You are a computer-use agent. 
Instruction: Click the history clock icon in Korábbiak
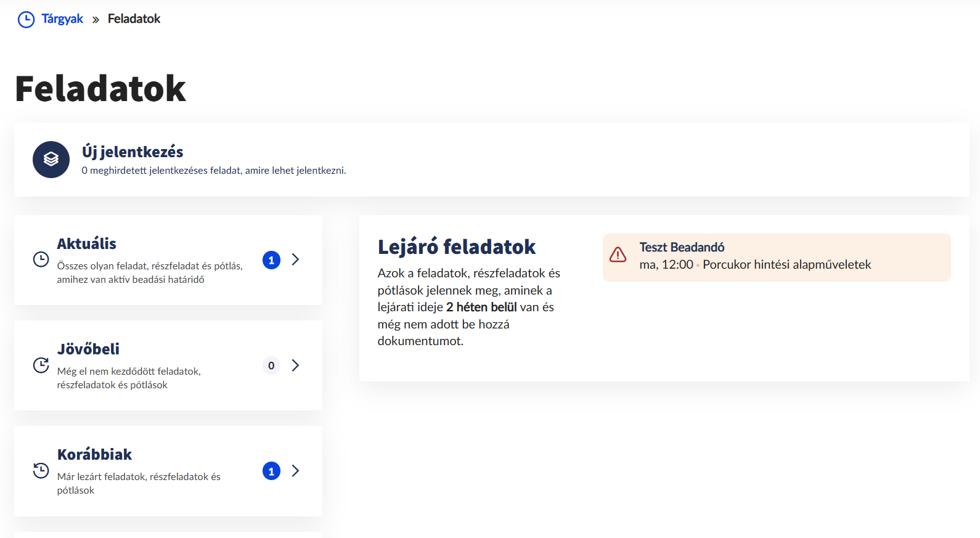(x=41, y=471)
